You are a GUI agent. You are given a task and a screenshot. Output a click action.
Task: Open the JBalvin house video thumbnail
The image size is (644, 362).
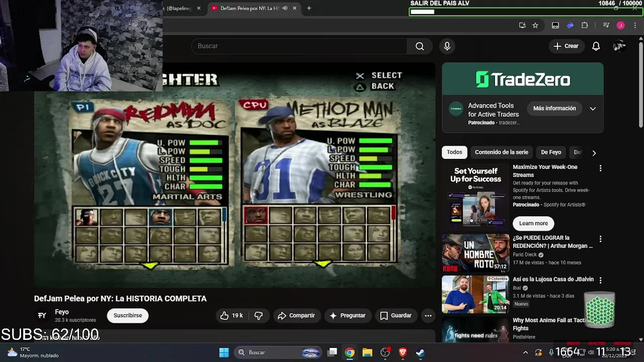pos(475,294)
